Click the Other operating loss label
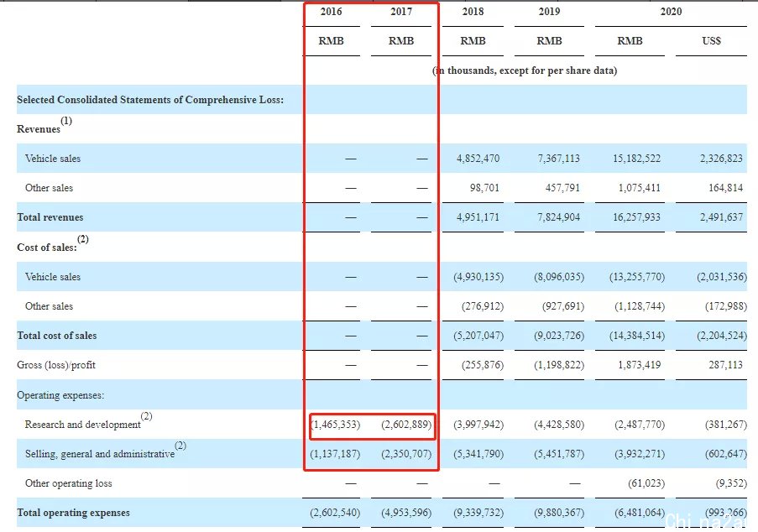The height and width of the screenshot is (532, 758). (68, 483)
